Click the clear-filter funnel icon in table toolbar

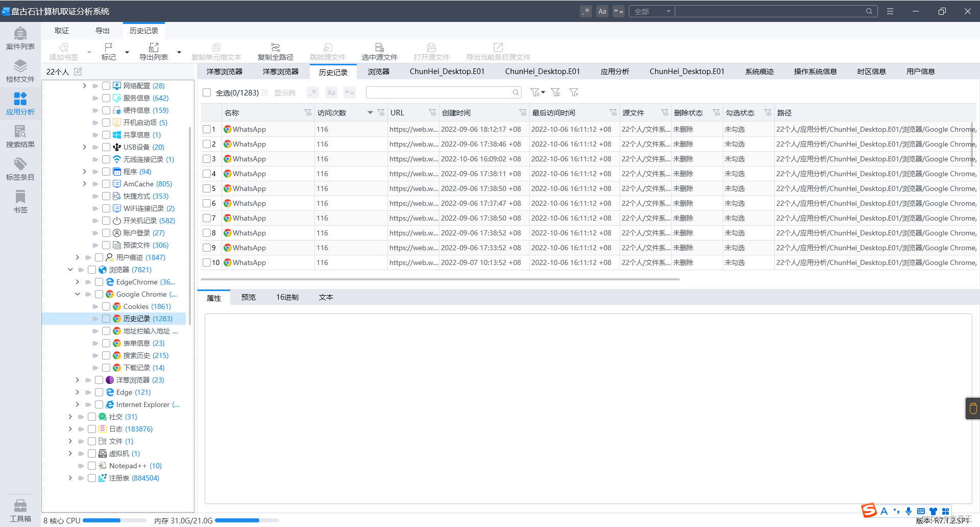pyautogui.click(x=574, y=92)
